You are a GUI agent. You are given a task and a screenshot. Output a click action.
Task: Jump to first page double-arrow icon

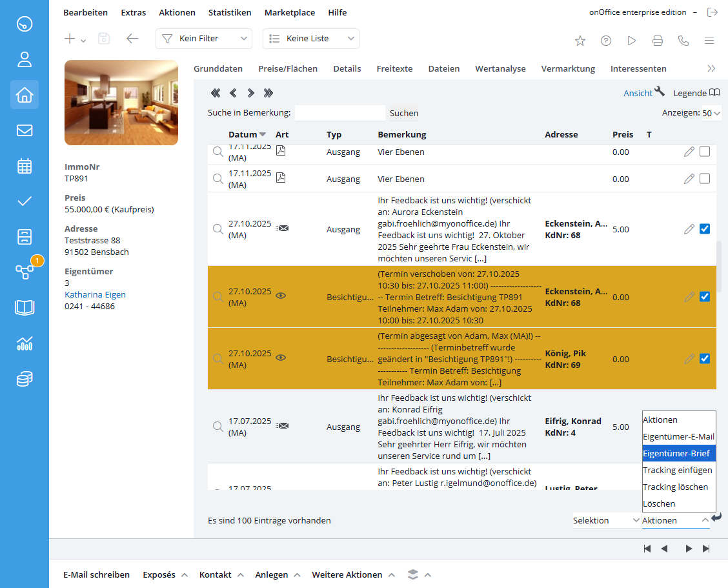[x=216, y=93]
